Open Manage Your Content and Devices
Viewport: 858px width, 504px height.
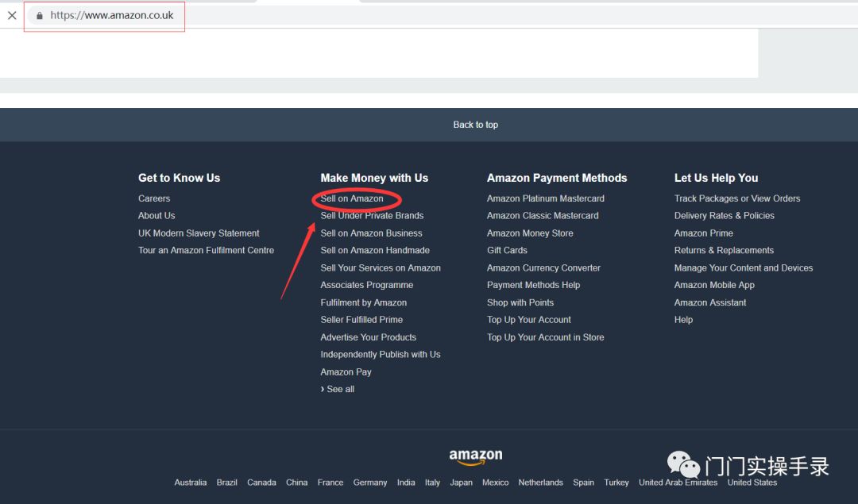[743, 267]
